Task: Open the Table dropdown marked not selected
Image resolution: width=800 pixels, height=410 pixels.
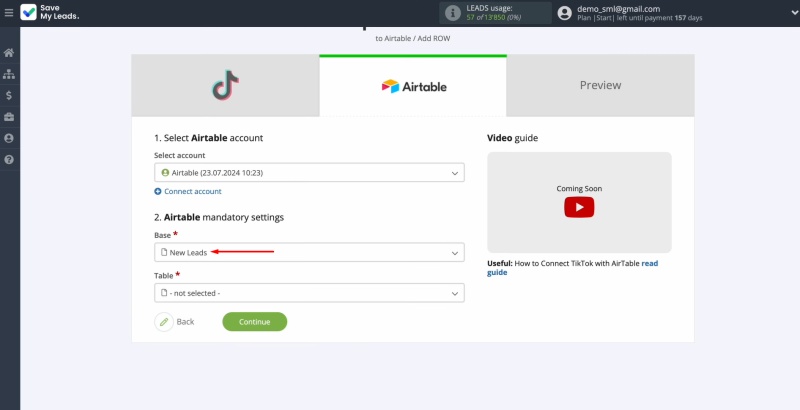Action: (x=309, y=293)
